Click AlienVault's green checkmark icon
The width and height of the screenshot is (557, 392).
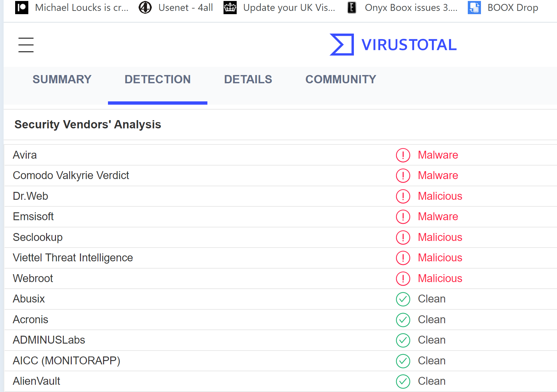point(403,381)
